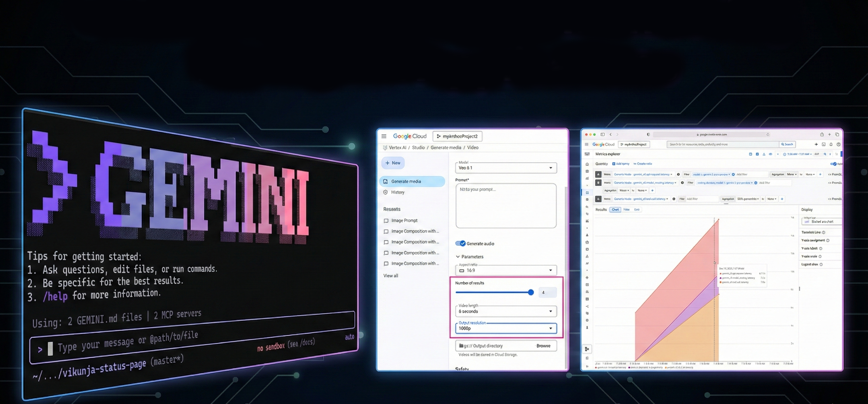Click the eye preview icon in Metrics explorer toolbar

point(771,154)
